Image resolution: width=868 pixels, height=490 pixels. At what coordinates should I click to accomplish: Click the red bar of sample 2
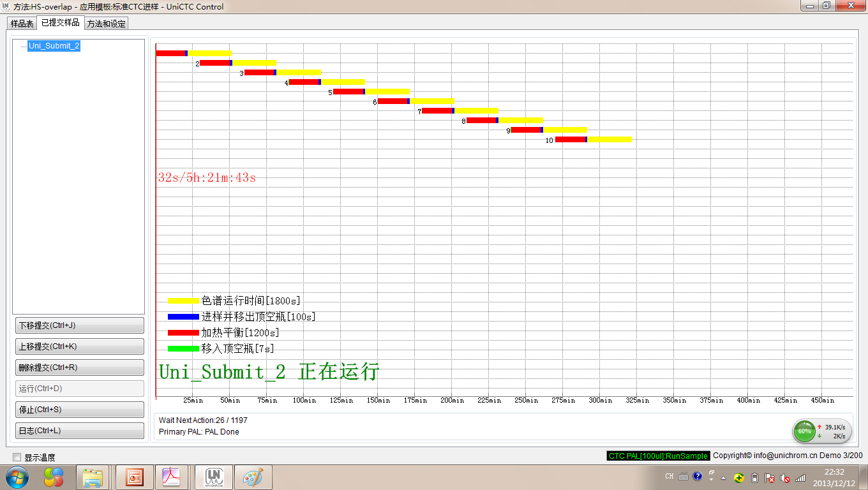coord(215,63)
